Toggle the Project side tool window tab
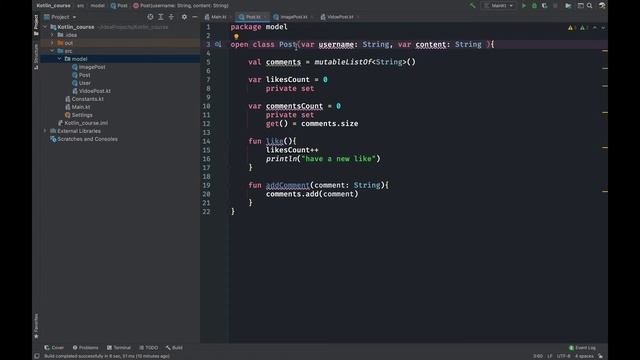This screenshot has width=640, height=360. [36, 24]
